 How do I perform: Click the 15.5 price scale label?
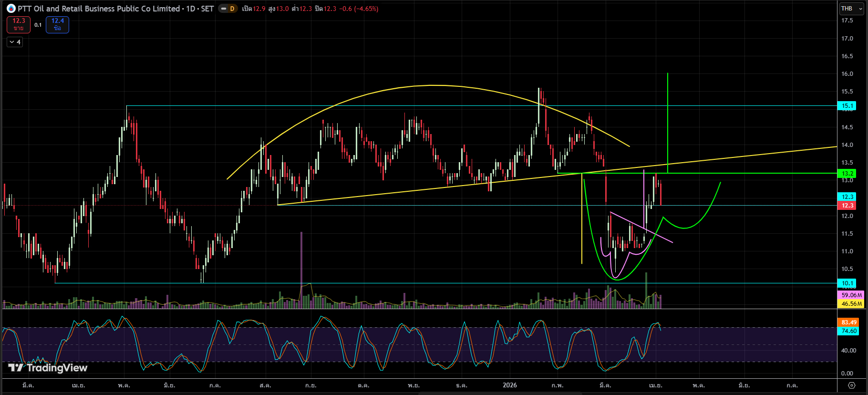[x=847, y=92]
